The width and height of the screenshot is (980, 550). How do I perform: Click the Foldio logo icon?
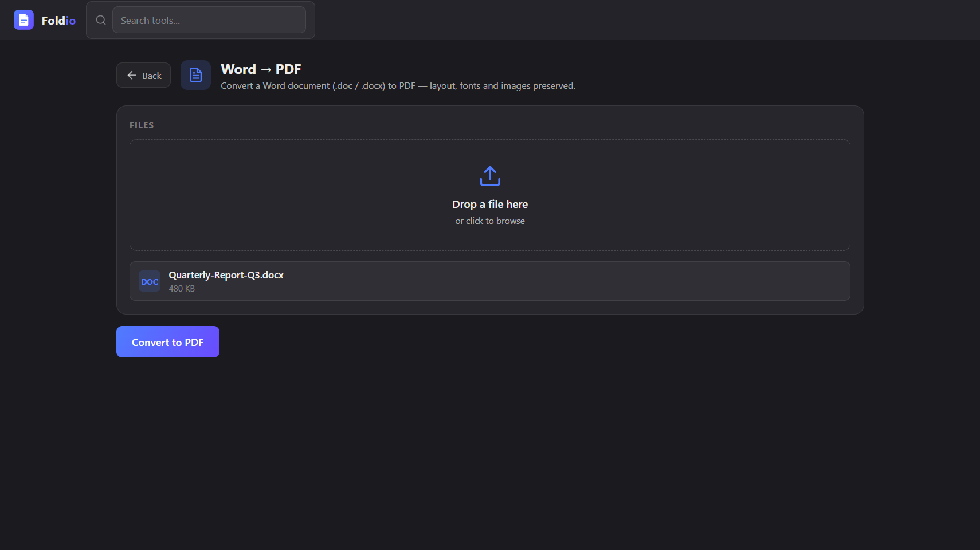(x=23, y=20)
